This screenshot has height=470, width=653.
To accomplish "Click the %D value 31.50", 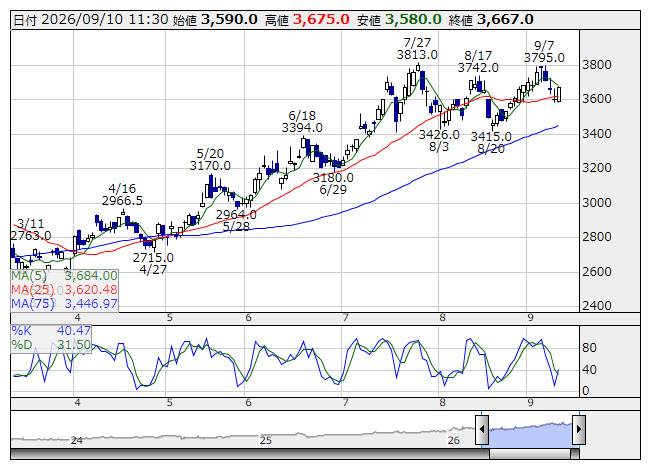I will click(x=74, y=345).
